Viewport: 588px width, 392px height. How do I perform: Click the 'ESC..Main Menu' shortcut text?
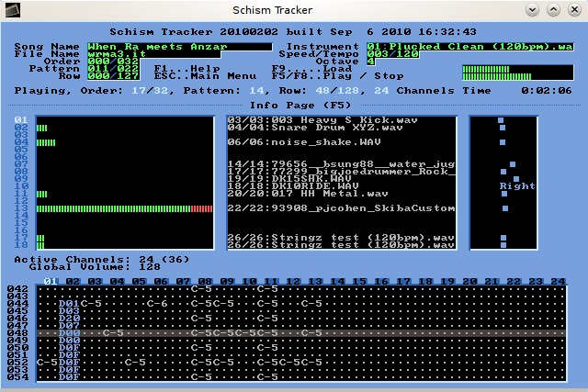(206, 76)
